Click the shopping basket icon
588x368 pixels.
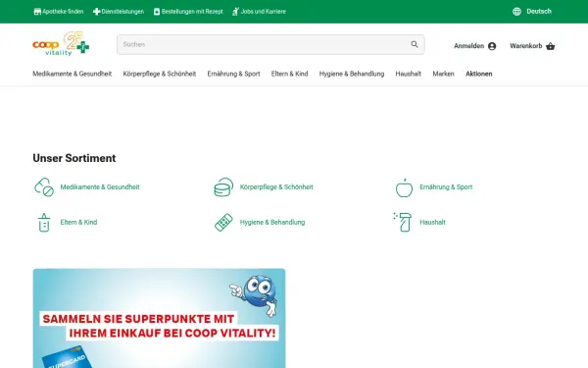point(550,46)
